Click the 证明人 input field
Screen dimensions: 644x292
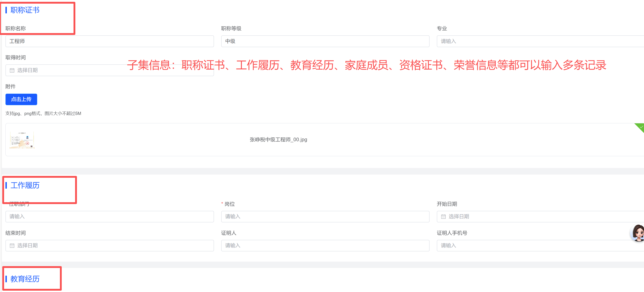pos(325,246)
